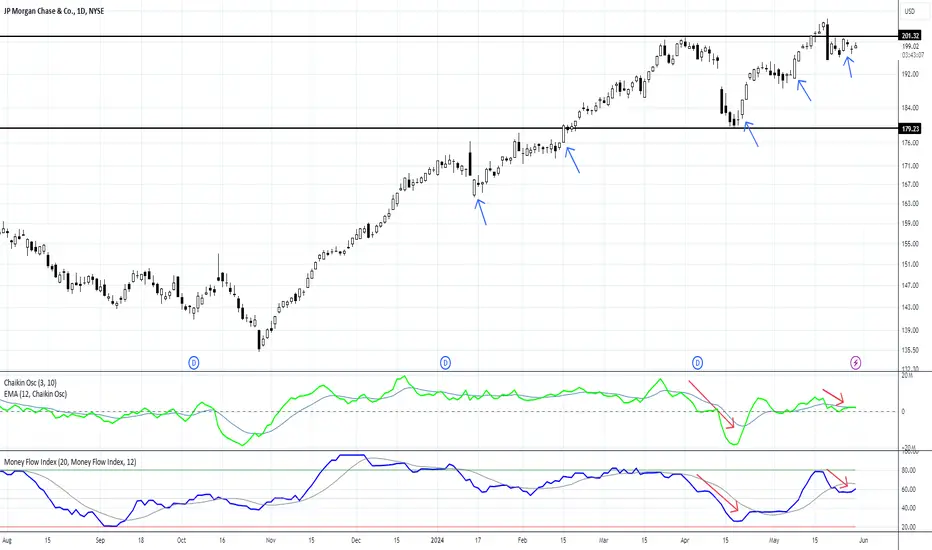The height and width of the screenshot is (550, 932).
Task: Click the 40.00 Money Flow axis value
Action: pos(909,508)
